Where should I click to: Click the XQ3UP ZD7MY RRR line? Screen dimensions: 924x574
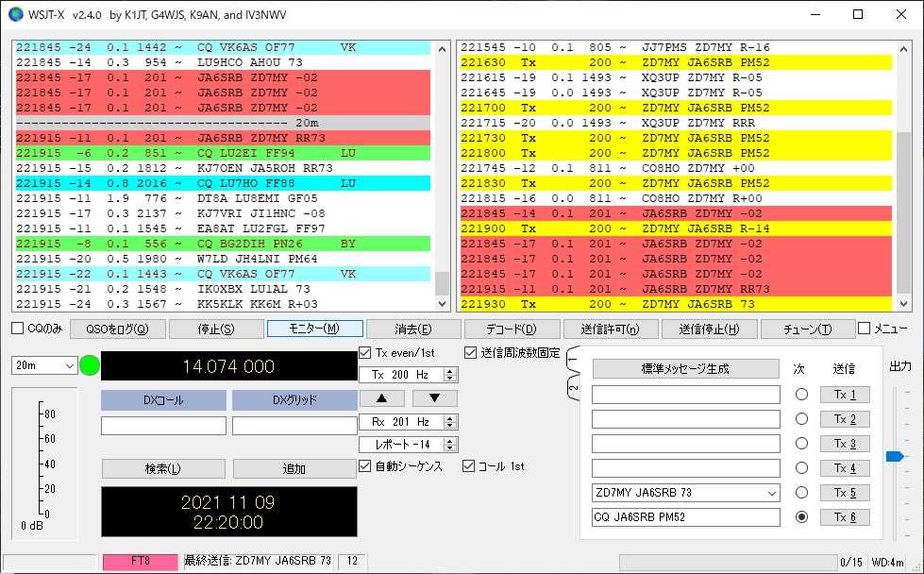pos(676,123)
